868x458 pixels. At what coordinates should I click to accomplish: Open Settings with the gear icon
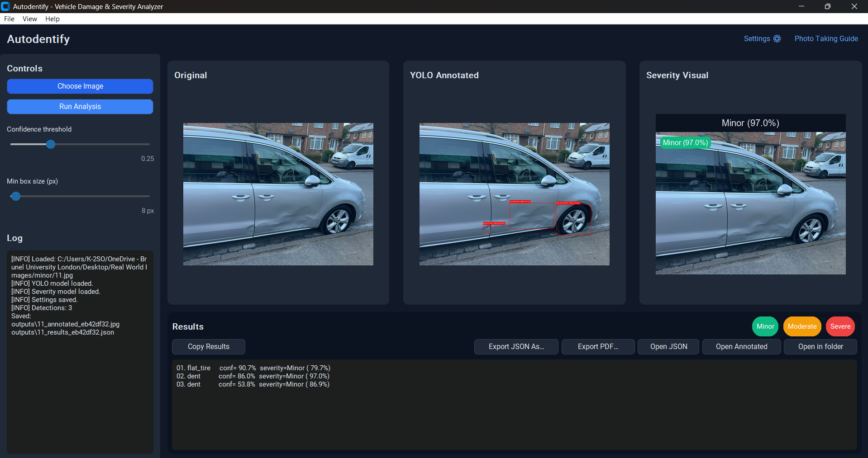click(762, 39)
